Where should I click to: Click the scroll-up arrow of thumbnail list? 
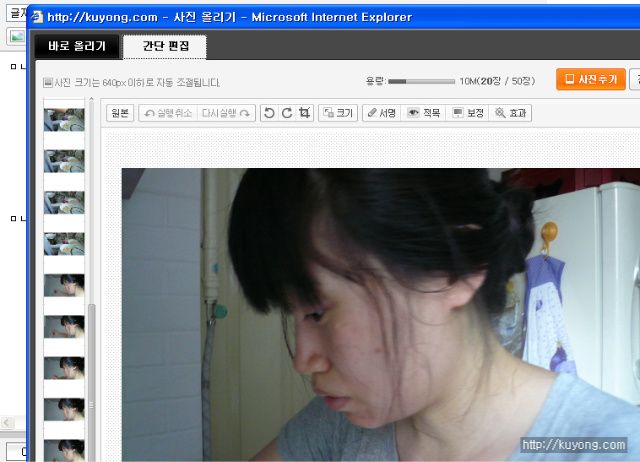(x=91, y=99)
